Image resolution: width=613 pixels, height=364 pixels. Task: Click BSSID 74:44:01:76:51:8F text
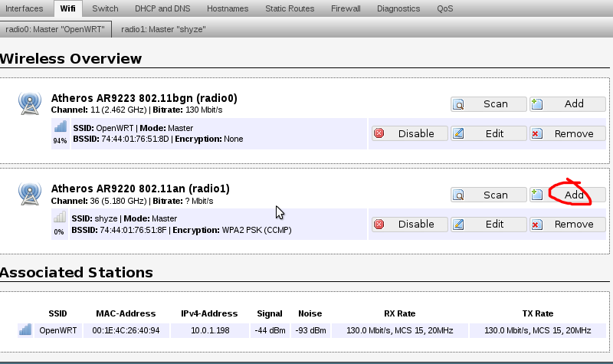tap(120, 231)
